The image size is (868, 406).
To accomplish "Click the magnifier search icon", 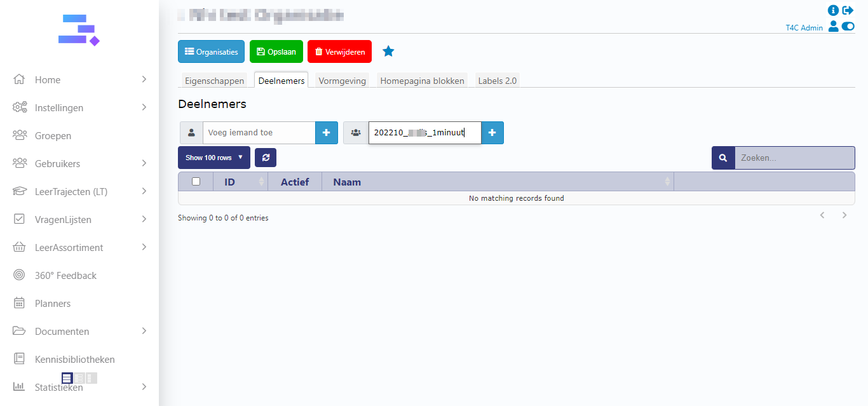I will point(723,158).
